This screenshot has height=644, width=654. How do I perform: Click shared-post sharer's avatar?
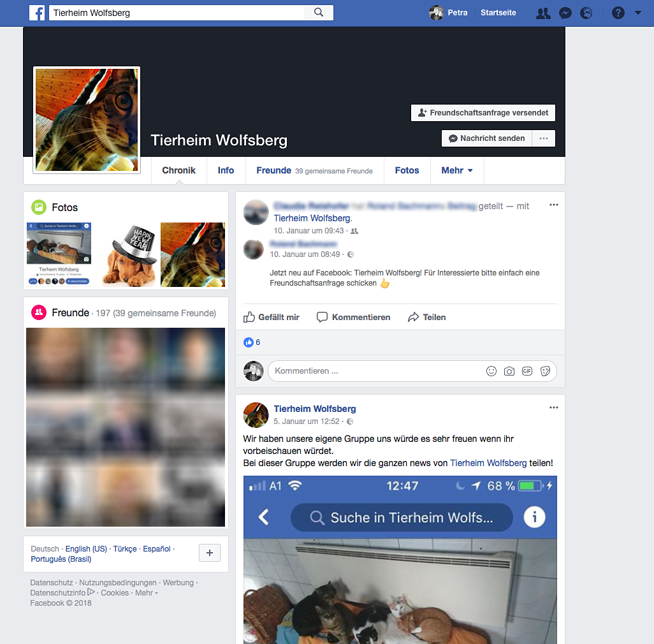point(256,212)
